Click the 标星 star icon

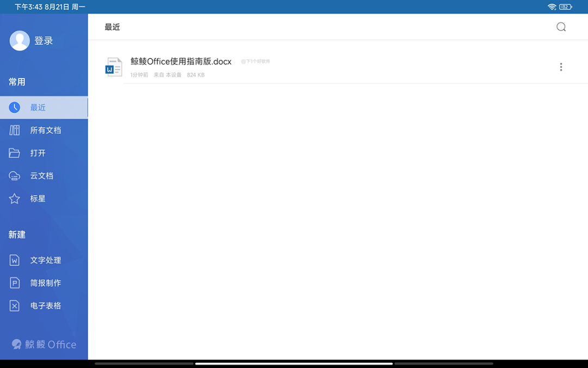pos(15,198)
